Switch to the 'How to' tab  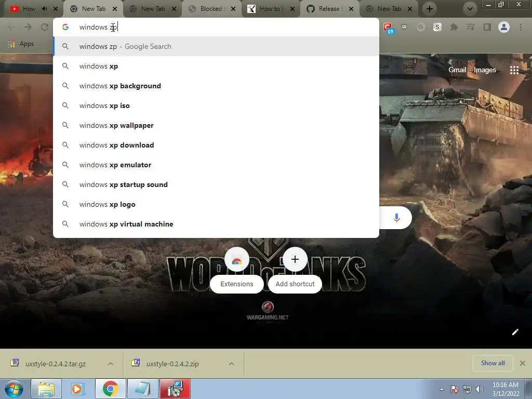point(270,9)
